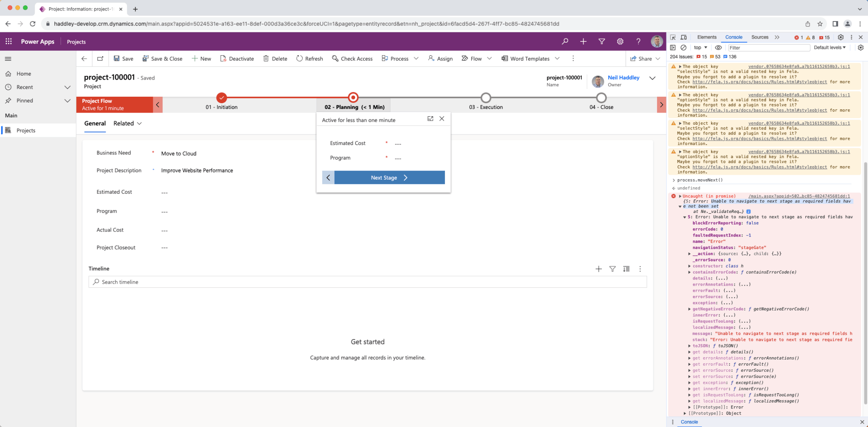Click the quick create plus in header
The height and width of the screenshot is (427, 868).
[x=583, y=41]
